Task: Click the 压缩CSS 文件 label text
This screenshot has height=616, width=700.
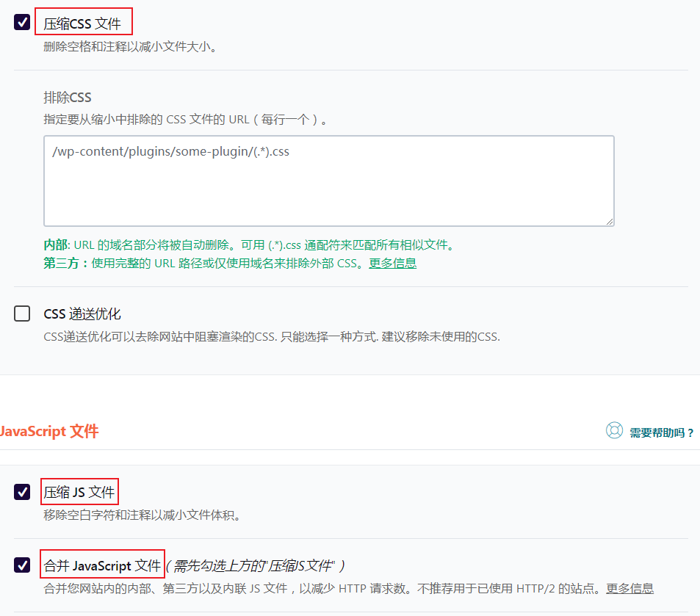Action: 82,23
